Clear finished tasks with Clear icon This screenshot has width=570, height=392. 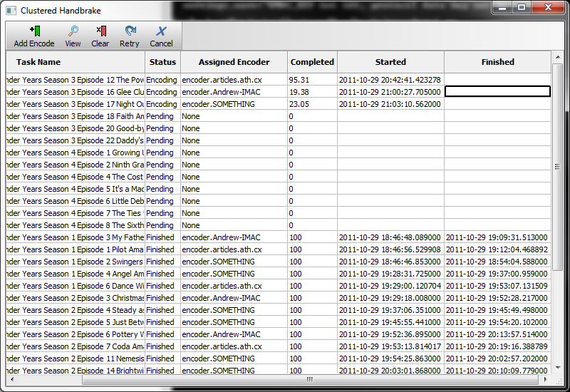(101, 31)
